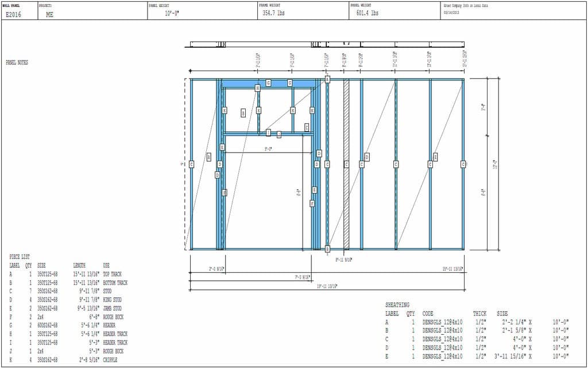Viewport: 588px width, 368px height.
Task: Click the project name ME
Action: 49,15
